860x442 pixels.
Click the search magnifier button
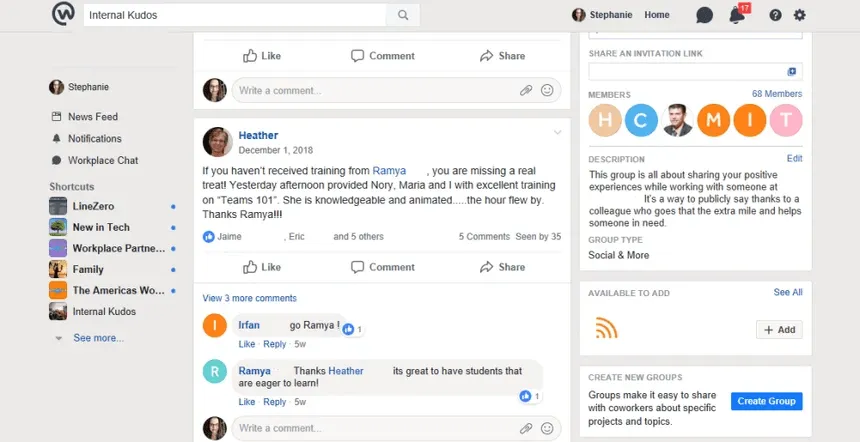[403, 15]
